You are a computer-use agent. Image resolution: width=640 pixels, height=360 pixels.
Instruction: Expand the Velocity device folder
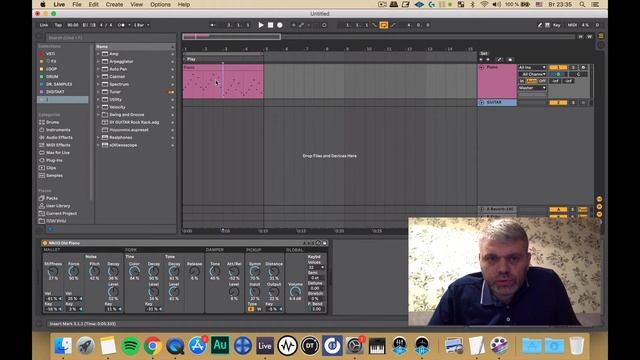click(x=98, y=107)
